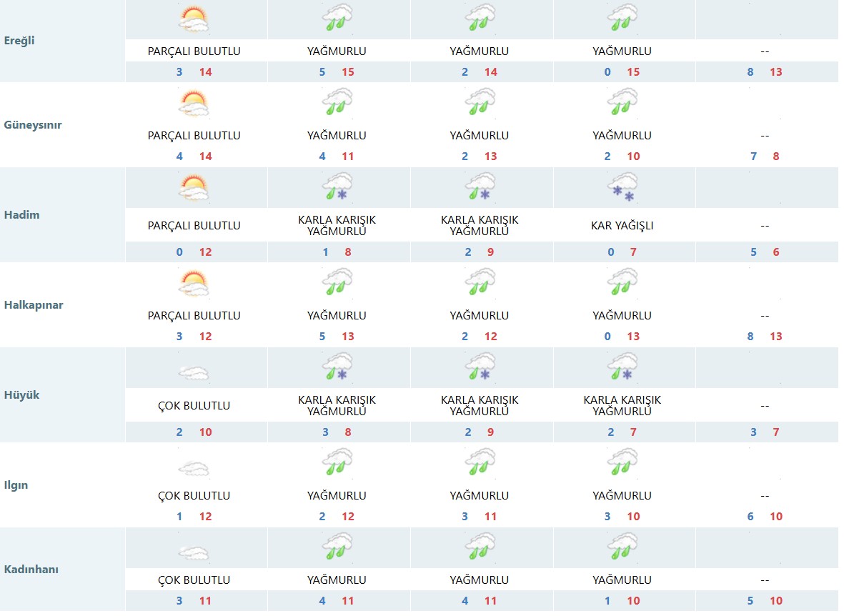Viewport: 844px width, 616px height.
Task: Select the Halkapınar district name
Action: point(34,304)
